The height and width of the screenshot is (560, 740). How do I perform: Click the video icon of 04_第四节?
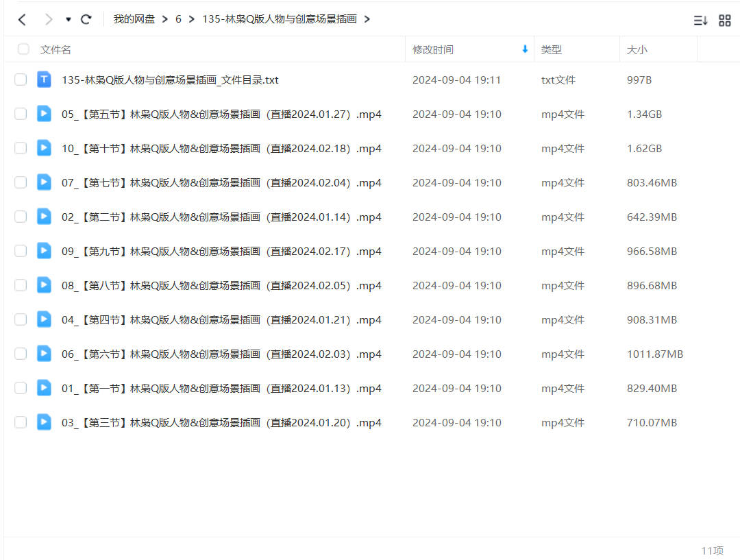(44, 319)
